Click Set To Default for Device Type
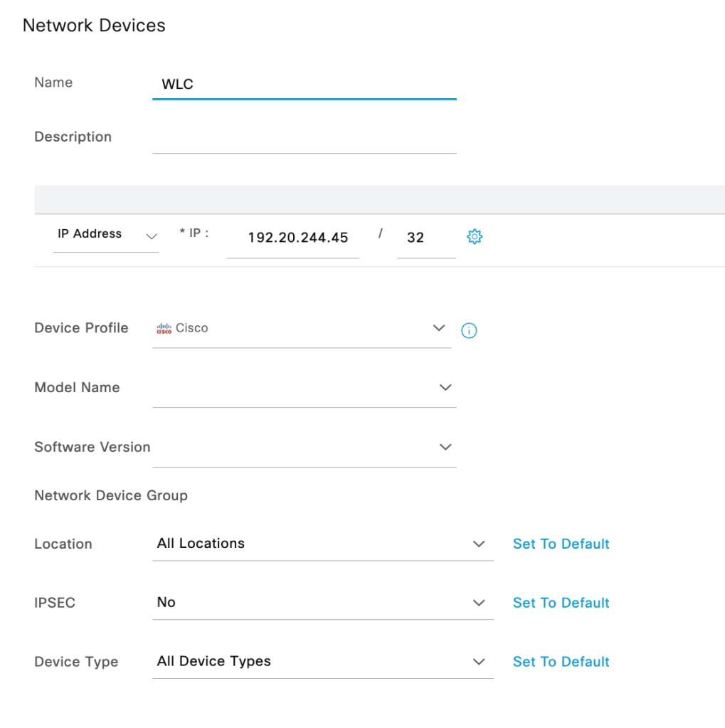 561,662
